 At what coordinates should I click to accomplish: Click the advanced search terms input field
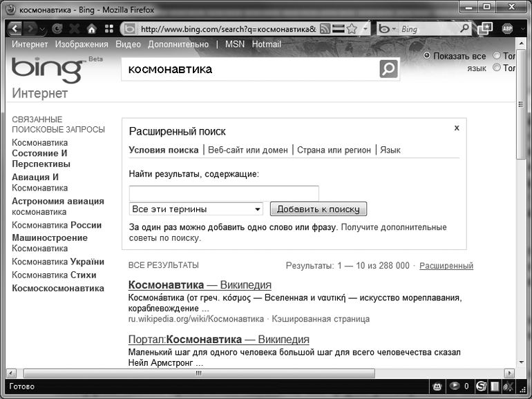[224, 193]
